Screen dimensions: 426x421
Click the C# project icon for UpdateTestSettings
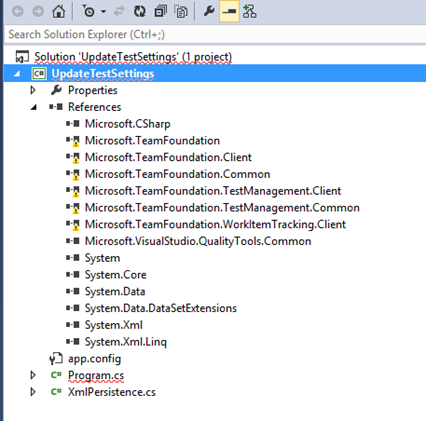39,74
